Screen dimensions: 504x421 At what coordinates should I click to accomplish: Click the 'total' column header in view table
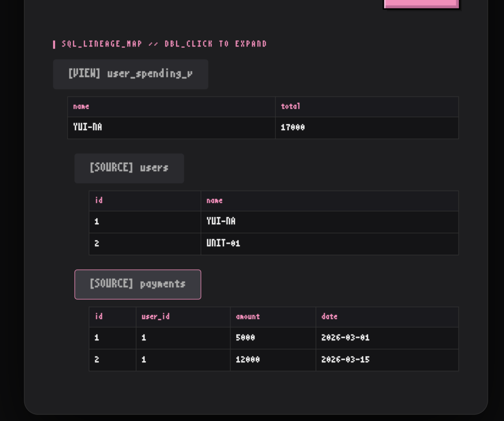[x=290, y=106]
